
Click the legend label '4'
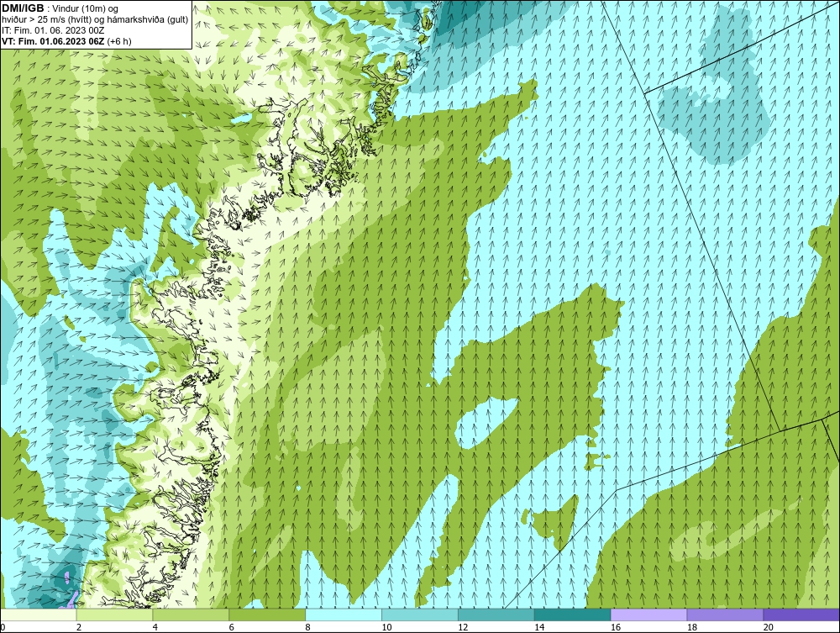(x=155, y=627)
